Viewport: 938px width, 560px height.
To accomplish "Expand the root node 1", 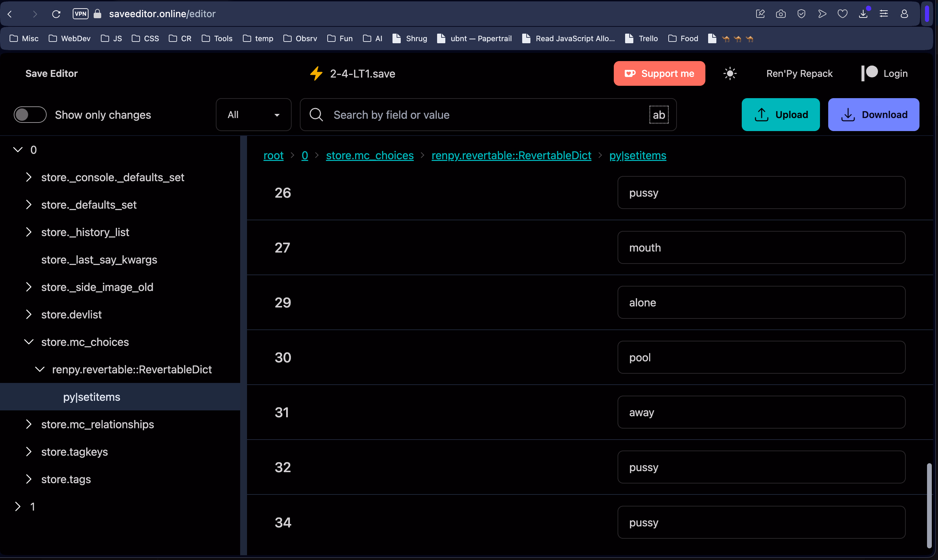I will (x=17, y=506).
